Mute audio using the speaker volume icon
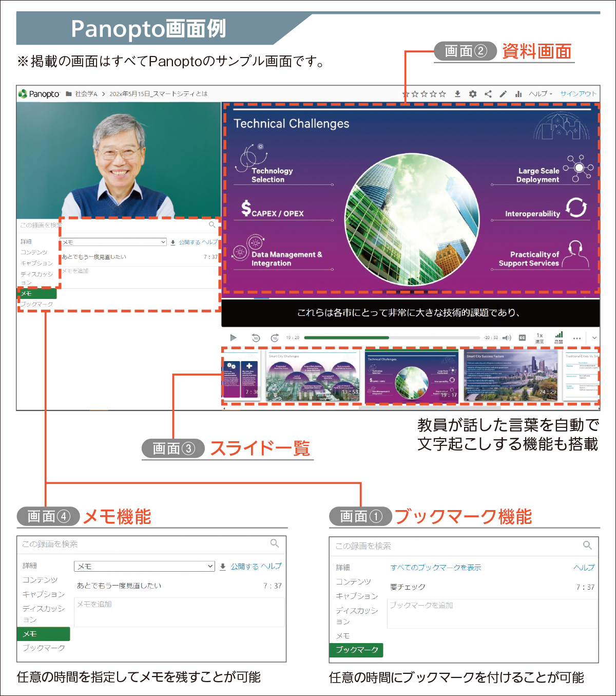Screen dimensions: 616x696 point(507,338)
